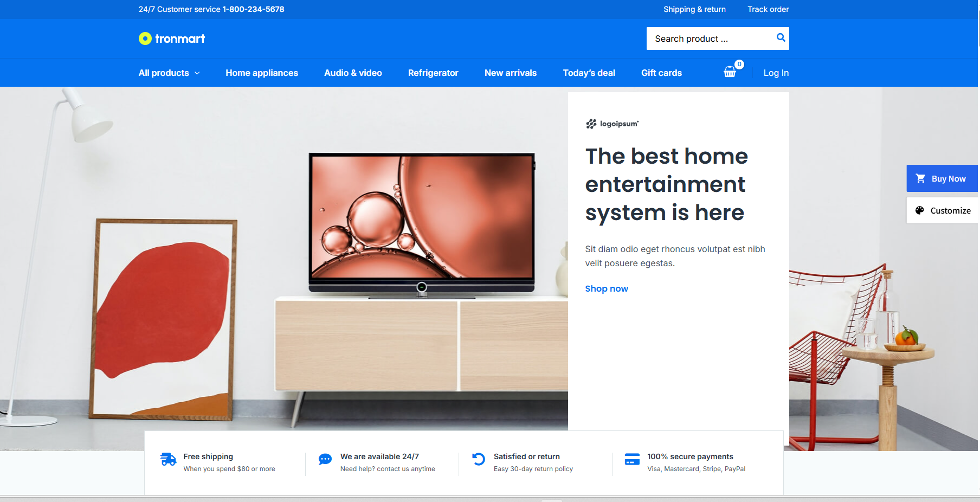
Task: Click the search magnifier icon
Action: pyautogui.click(x=781, y=38)
